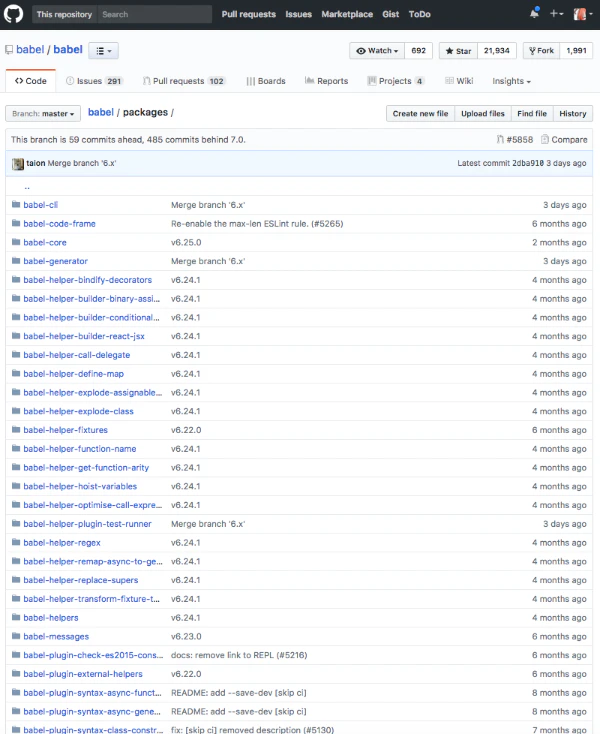Viewport: 600px width, 734px height.
Task: Focus the repository Search field
Action: 154,14
